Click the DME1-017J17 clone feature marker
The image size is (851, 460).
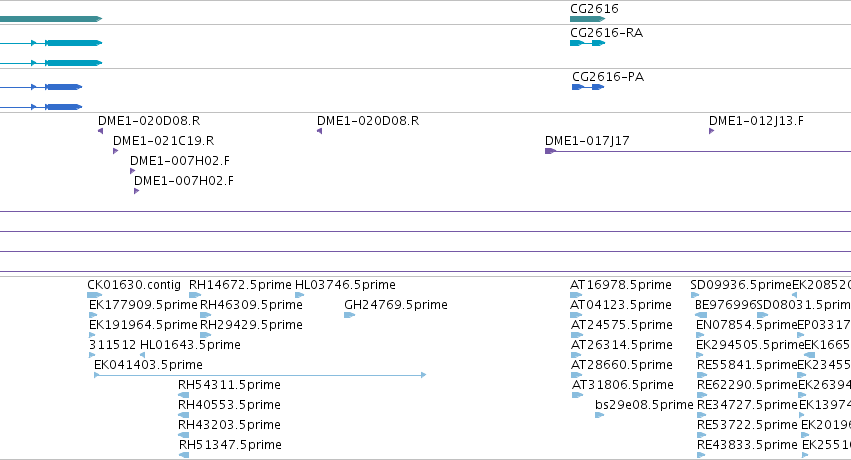coord(550,151)
